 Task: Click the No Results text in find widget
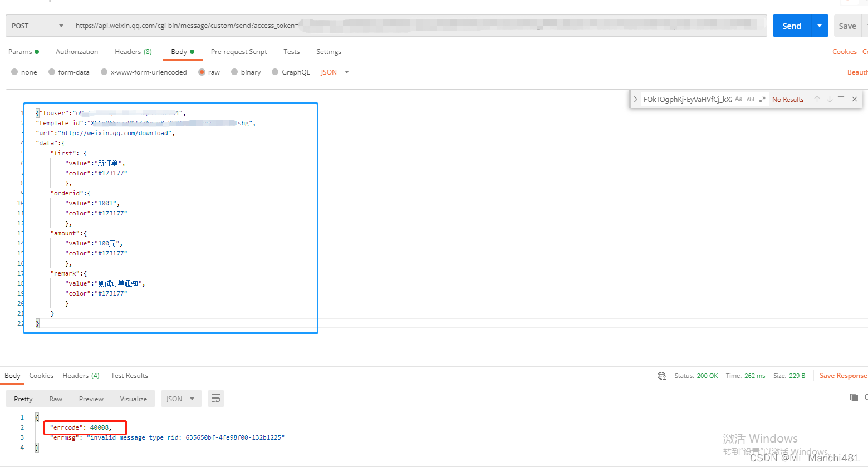click(x=788, y=99)
